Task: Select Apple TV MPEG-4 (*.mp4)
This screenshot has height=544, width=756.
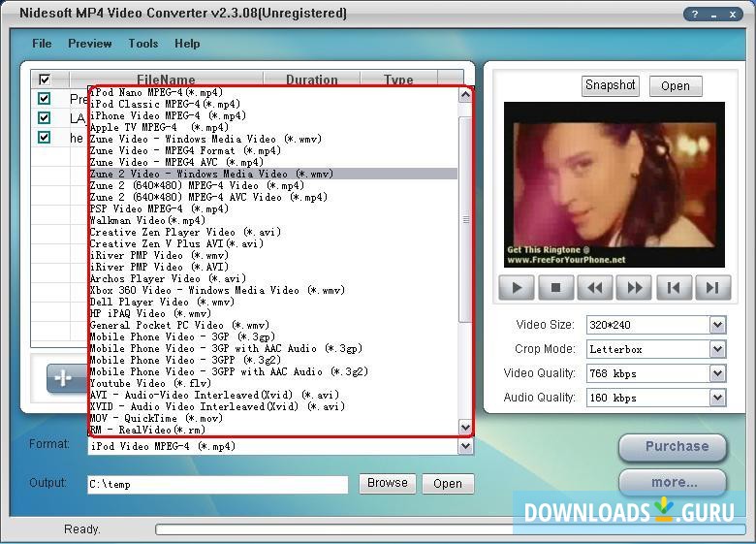Action: [x=273, y=127]
